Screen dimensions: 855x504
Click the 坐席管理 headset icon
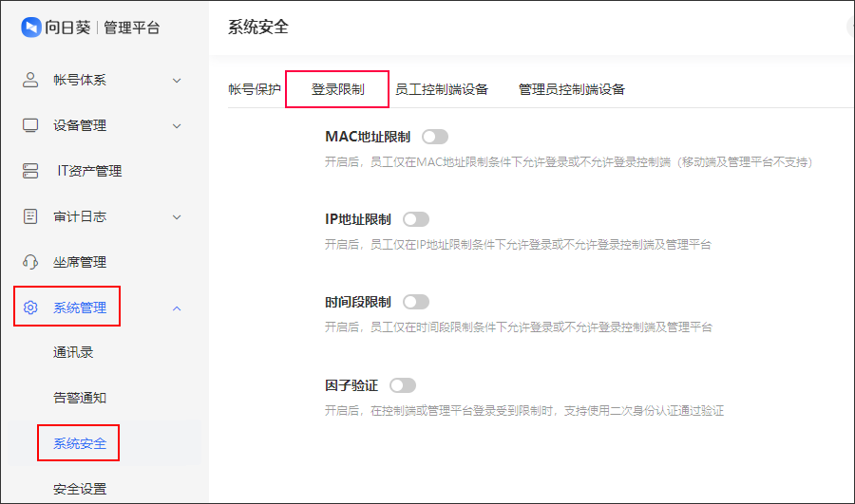tap(30, 262)
